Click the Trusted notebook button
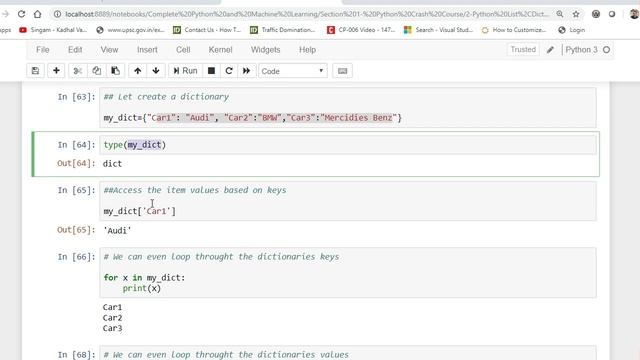 tap(523, 49)
